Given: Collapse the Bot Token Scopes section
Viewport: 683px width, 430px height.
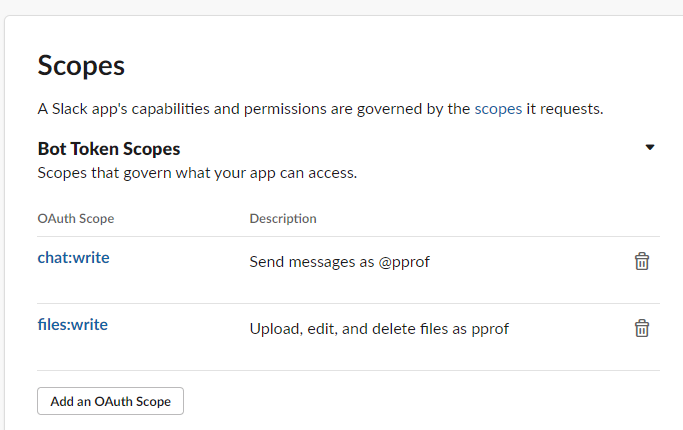Looking at the screenshot, I should click(x=650, y=147).
